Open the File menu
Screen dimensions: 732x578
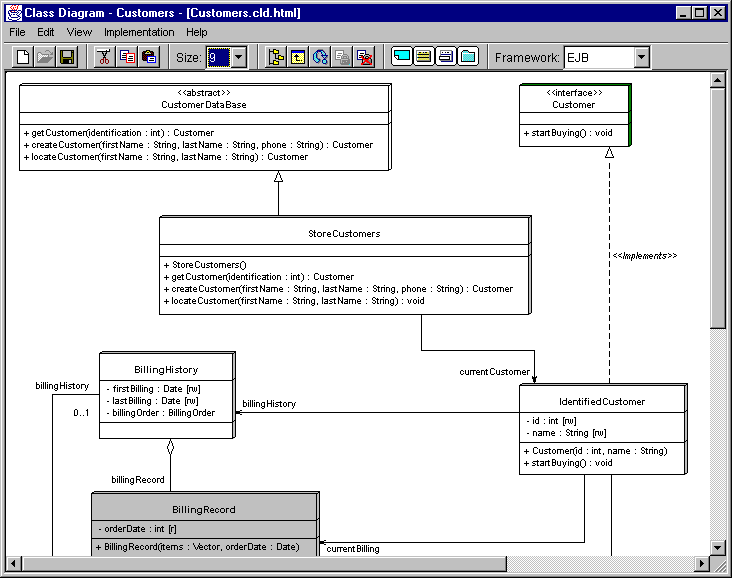(x=17, y=32)
